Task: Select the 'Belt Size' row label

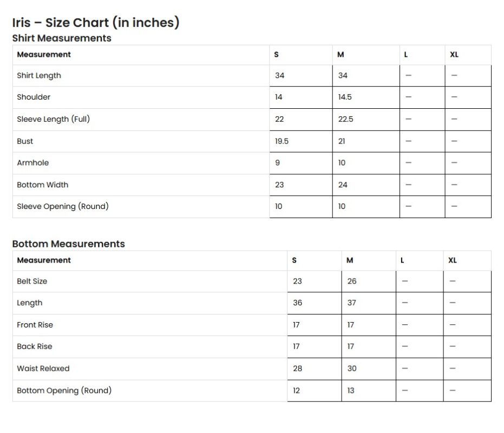Action: [x=32, y=281]
